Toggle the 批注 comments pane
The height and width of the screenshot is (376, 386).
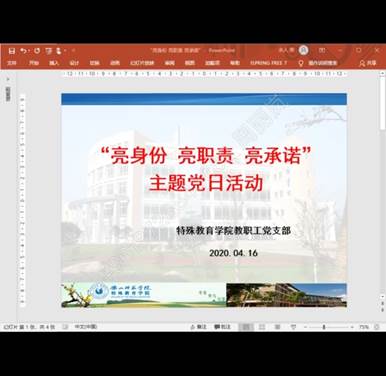[x=222, y=327]
